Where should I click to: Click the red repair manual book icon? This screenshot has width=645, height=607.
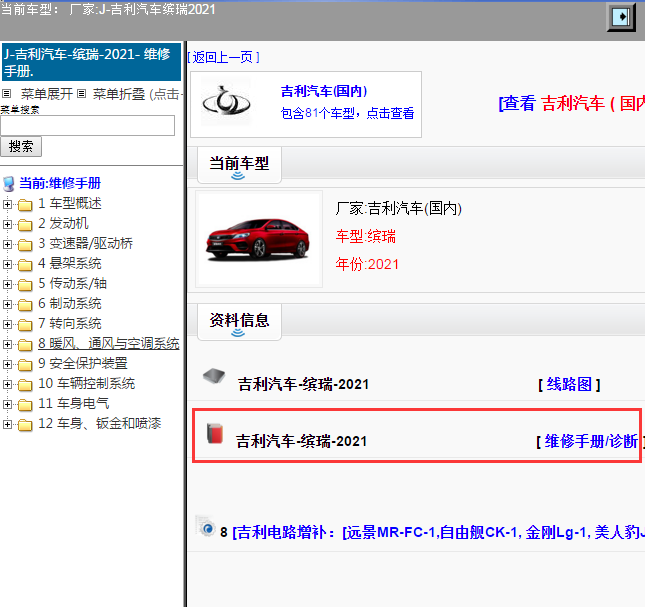point(215,433)
